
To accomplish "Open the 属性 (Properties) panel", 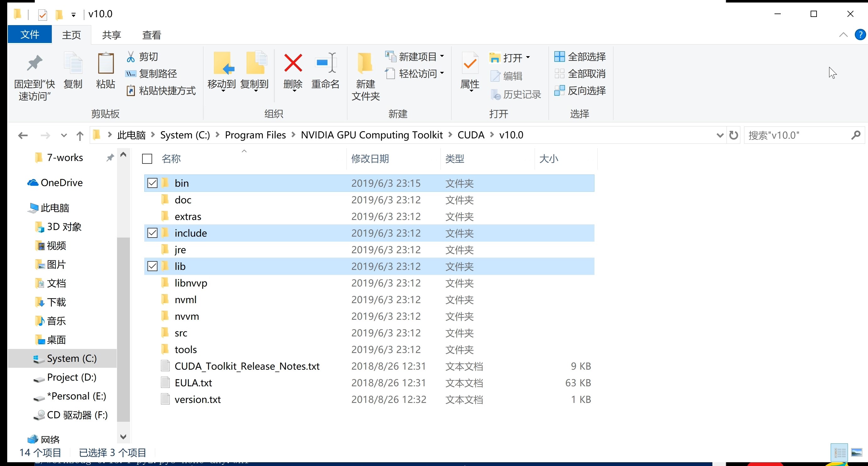I will coord(469,71).
